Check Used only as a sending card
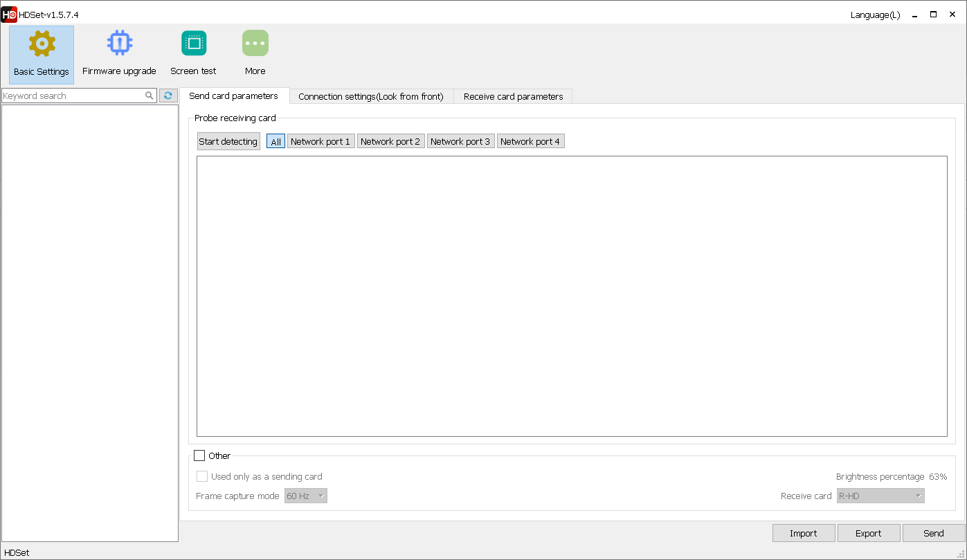967x560 pixels. pos(202,476)
